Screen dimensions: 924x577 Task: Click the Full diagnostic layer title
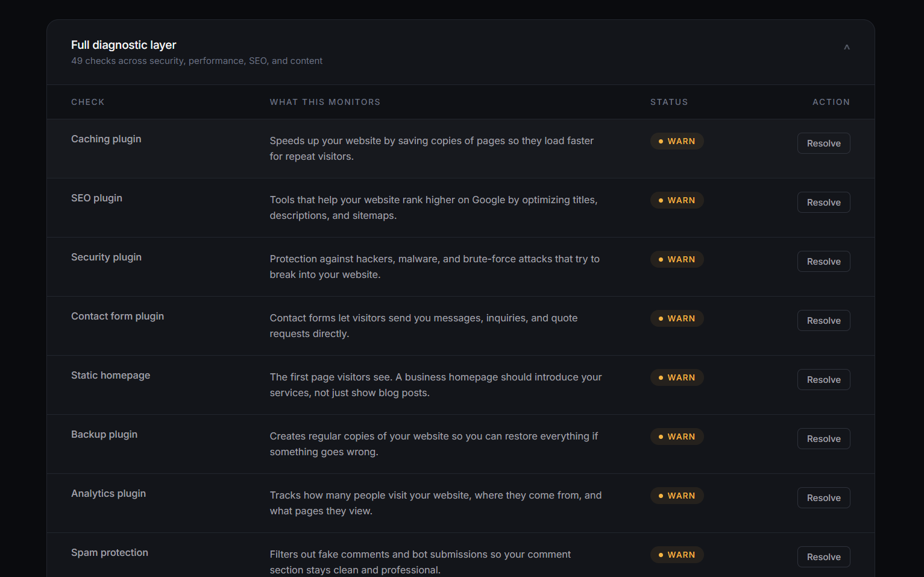pos(124,45)
